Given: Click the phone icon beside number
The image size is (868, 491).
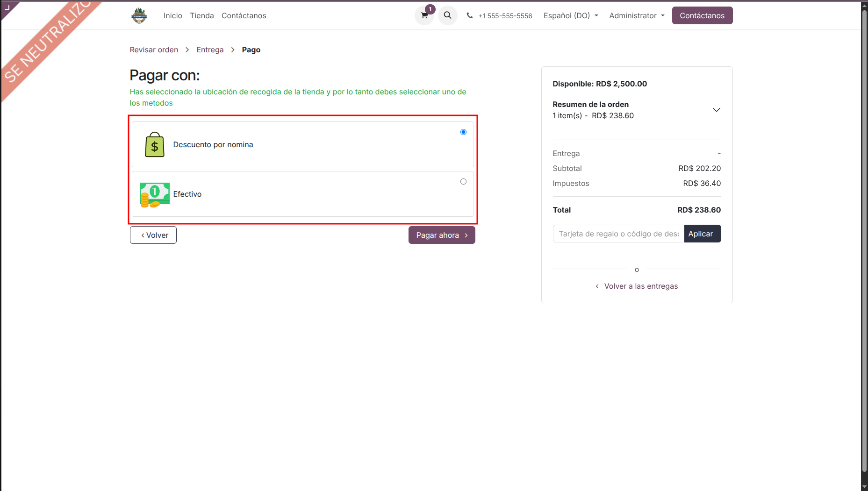Looking at the screenshot, I should coord(470,15).
